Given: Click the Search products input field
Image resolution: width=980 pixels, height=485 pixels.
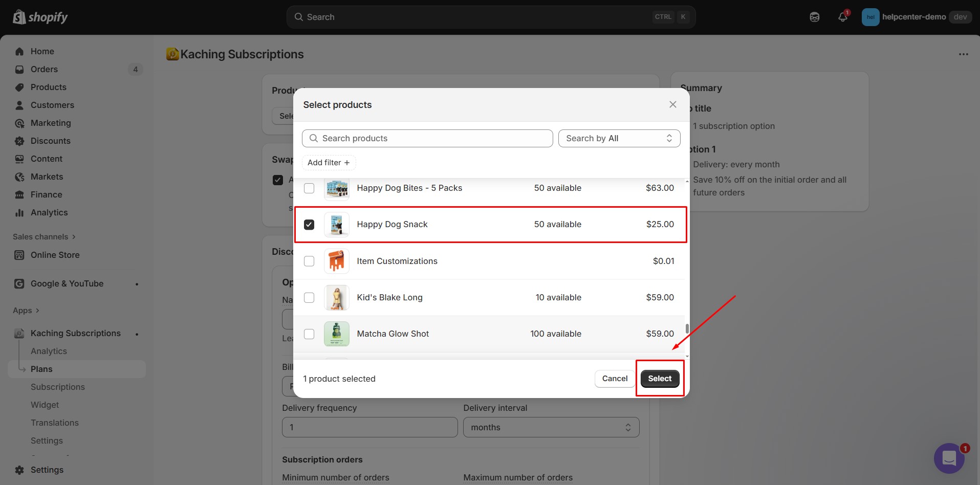Looking at the screenshot, I should click(427, 138).
